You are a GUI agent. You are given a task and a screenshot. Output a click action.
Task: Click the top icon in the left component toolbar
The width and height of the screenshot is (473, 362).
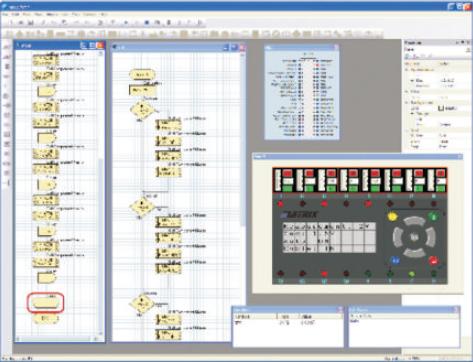[7, 48]
